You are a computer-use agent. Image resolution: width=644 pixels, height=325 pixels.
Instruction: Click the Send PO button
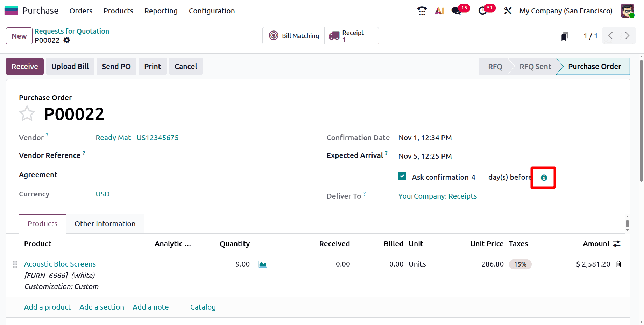pyautogui.click(x=116, y=66)
